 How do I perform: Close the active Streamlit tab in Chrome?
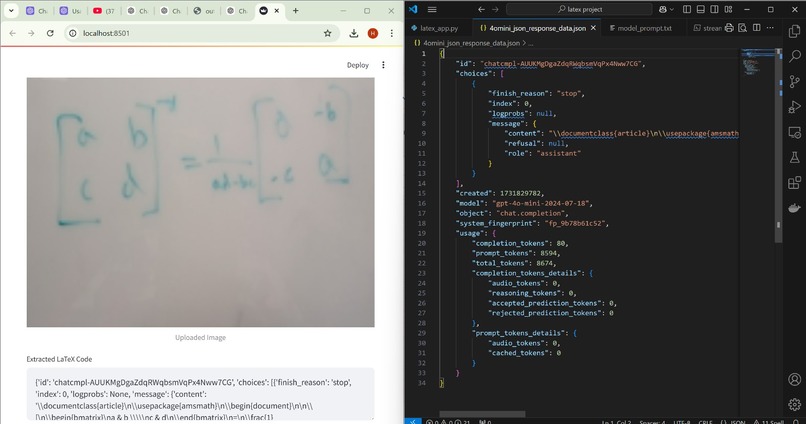277,10
